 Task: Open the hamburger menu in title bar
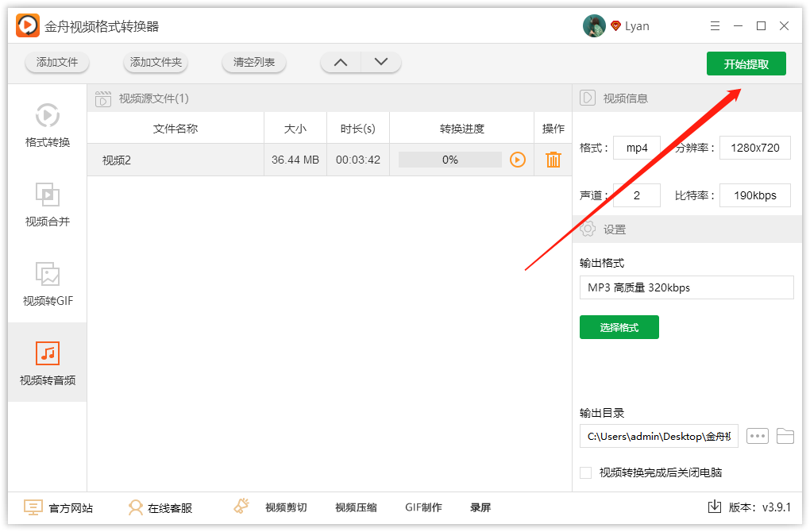pyautogui.click(x=715, y=26)
